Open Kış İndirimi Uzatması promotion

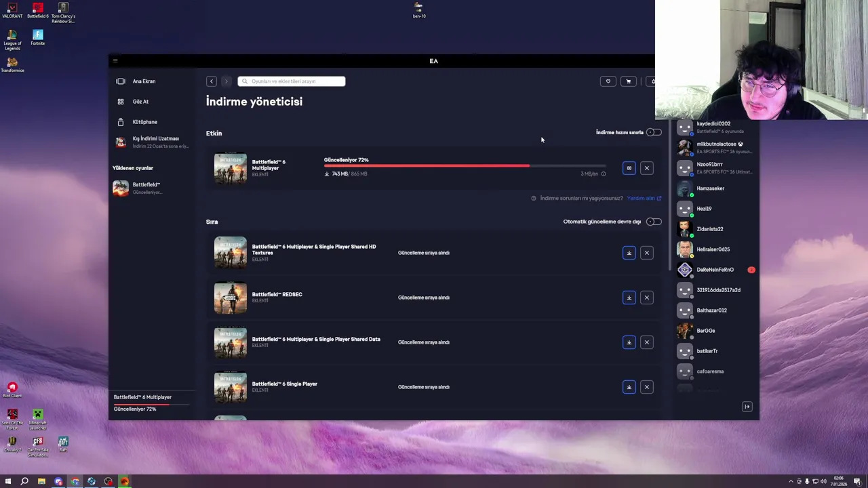(152, 142)
